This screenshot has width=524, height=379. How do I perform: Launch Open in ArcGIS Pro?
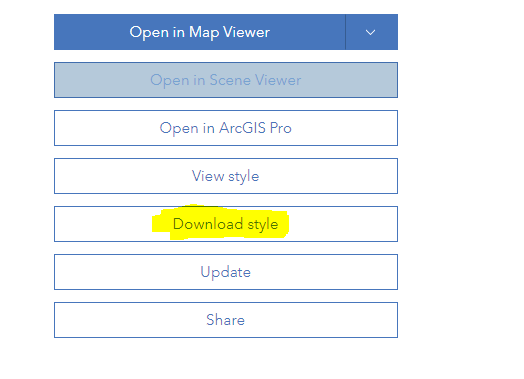click(x=226, y=128)
